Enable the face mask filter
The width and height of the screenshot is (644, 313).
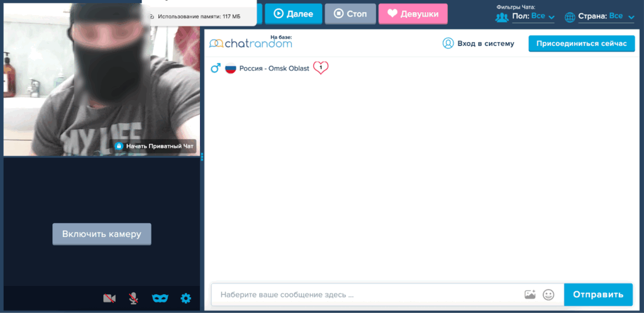pyautogui.click(x=161, y=298)
